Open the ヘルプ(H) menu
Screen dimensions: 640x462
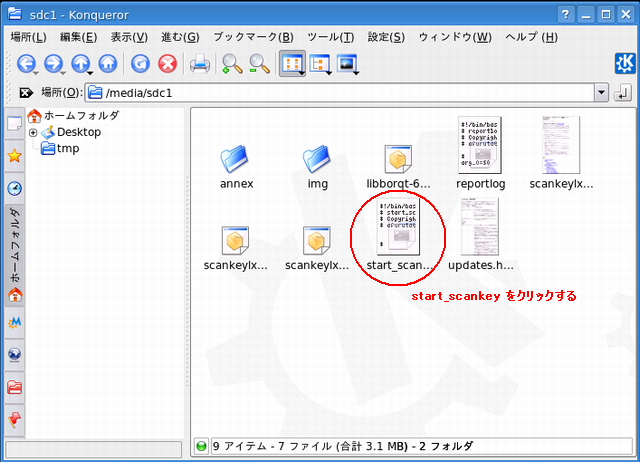pos(531,37)
